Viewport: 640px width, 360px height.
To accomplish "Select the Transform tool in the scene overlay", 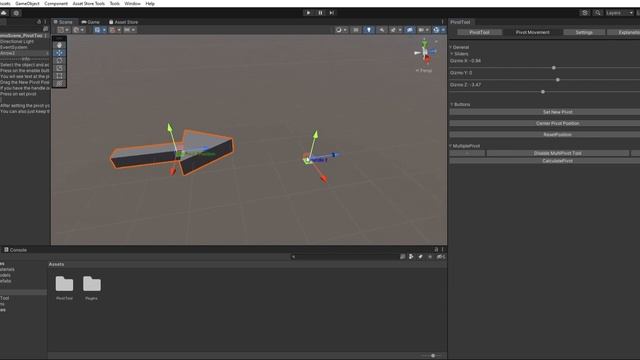I will click(59, 83).
